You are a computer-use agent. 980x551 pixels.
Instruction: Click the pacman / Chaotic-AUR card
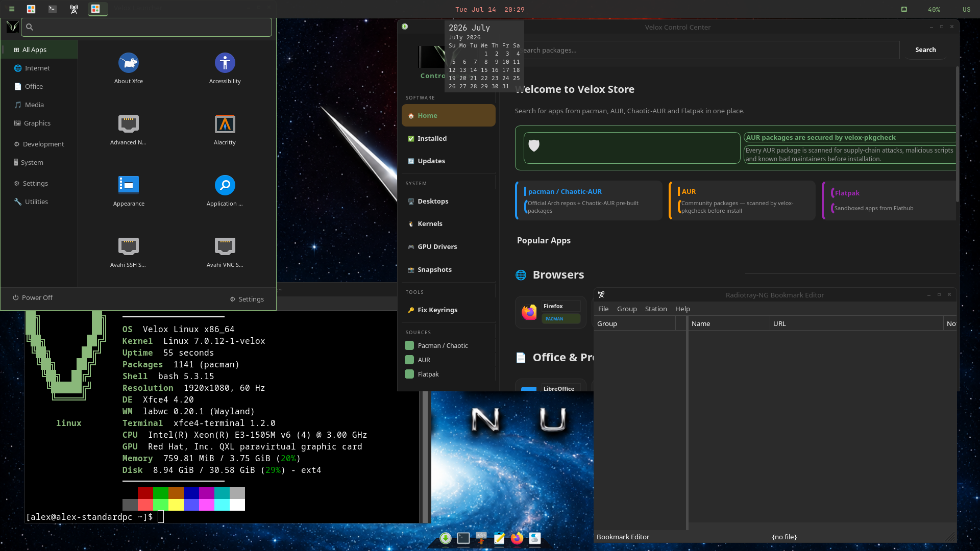(x=589, y=201)
